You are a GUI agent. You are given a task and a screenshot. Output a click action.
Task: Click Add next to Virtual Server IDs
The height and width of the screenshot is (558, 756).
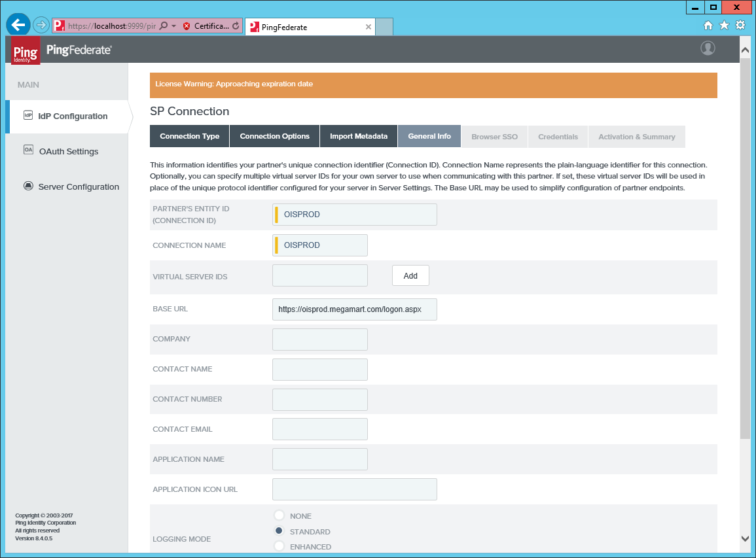point(410,275)
